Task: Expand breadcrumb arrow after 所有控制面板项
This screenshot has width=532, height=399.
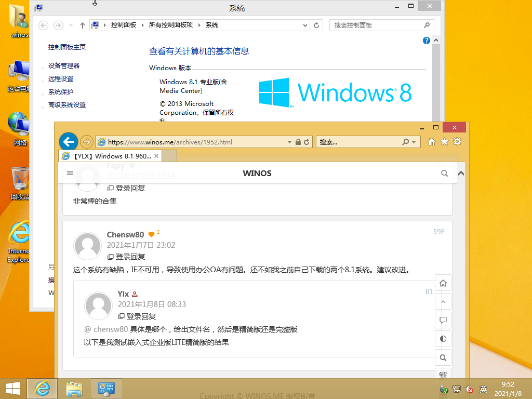Action: 199,25
